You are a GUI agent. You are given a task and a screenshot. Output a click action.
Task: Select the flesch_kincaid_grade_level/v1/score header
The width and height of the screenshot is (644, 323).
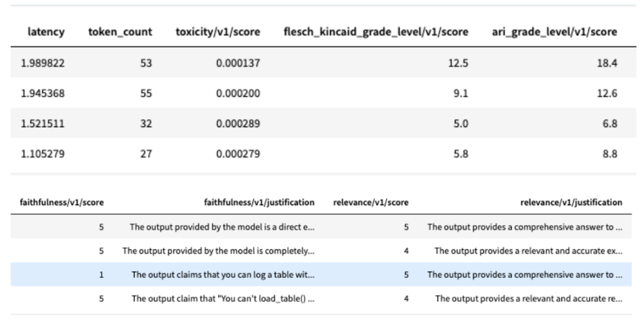click(376, 32)
